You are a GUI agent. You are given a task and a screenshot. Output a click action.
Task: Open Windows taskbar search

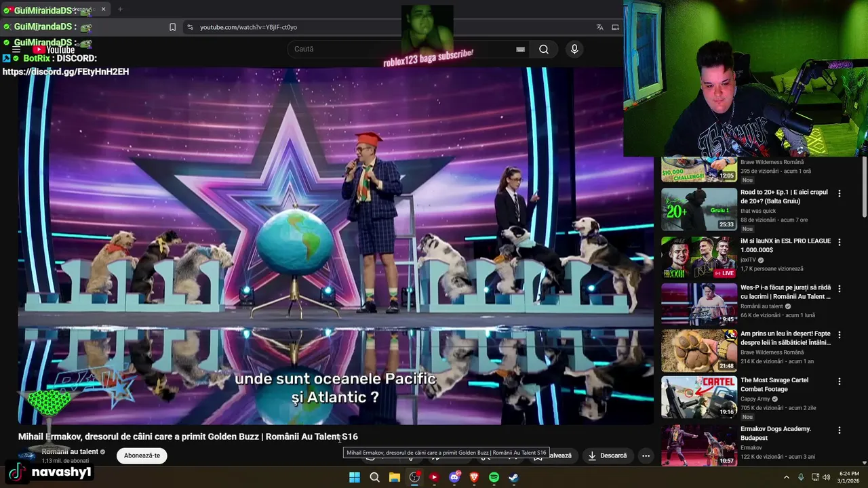(x=374, y=477)
